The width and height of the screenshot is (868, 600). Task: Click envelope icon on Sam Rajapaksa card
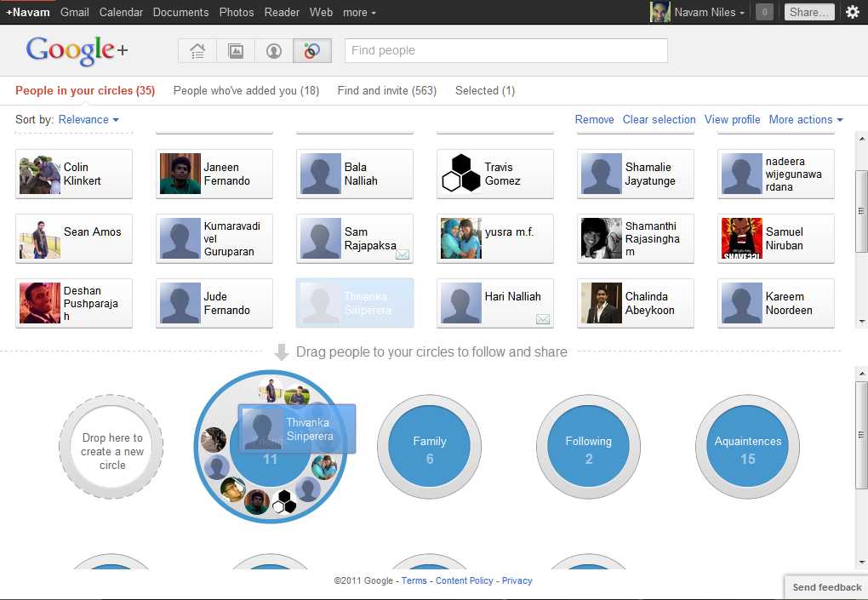tap(403, 254)
